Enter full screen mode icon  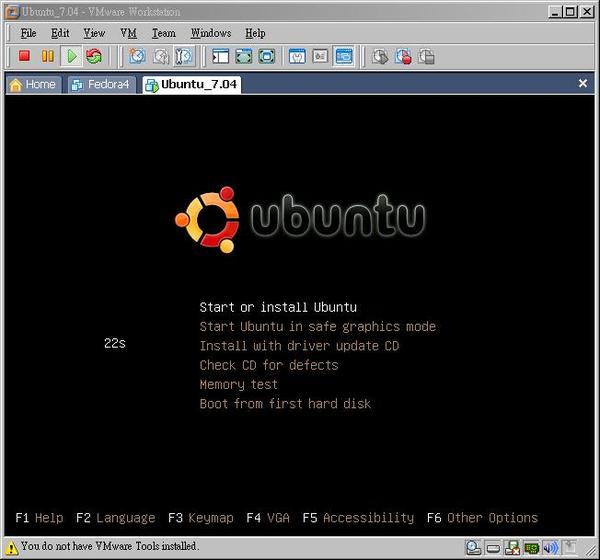[x=267, y=57]
